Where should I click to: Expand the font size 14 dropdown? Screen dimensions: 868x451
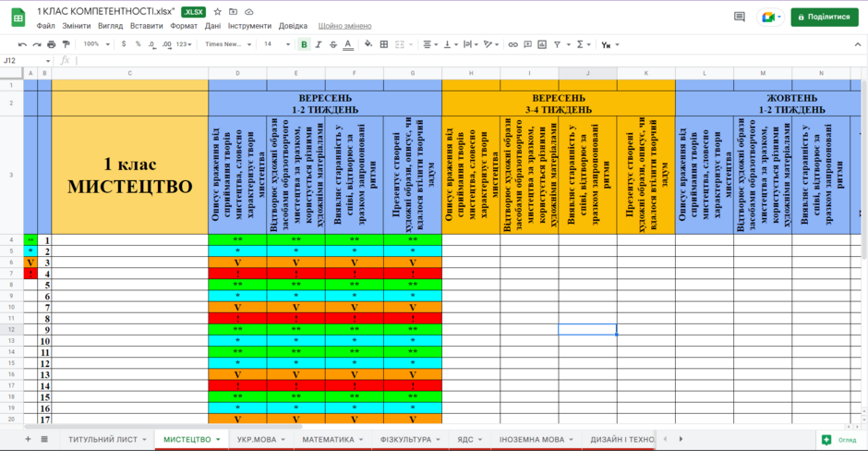277,44
